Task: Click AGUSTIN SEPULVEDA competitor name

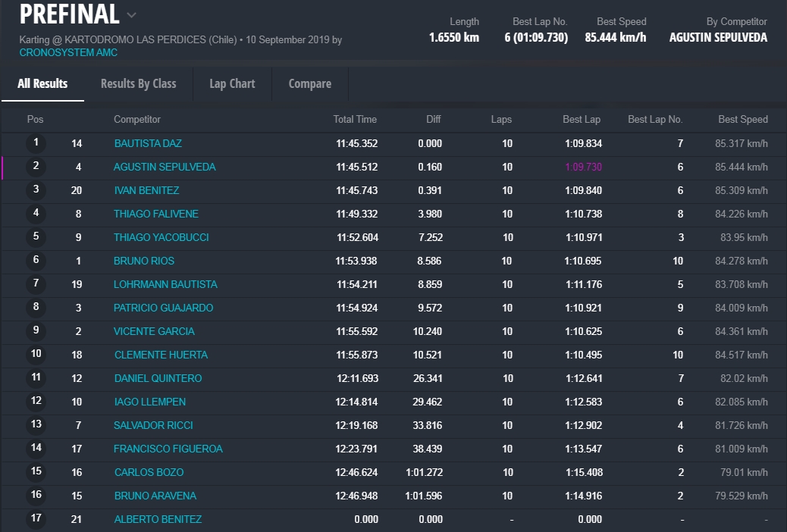Action: [165, 167]
